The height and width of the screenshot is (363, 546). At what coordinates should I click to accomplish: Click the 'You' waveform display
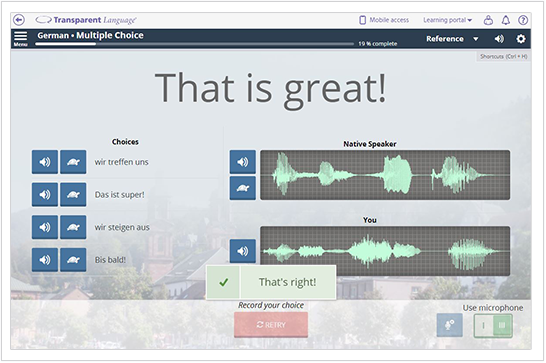tap(385, 251)
